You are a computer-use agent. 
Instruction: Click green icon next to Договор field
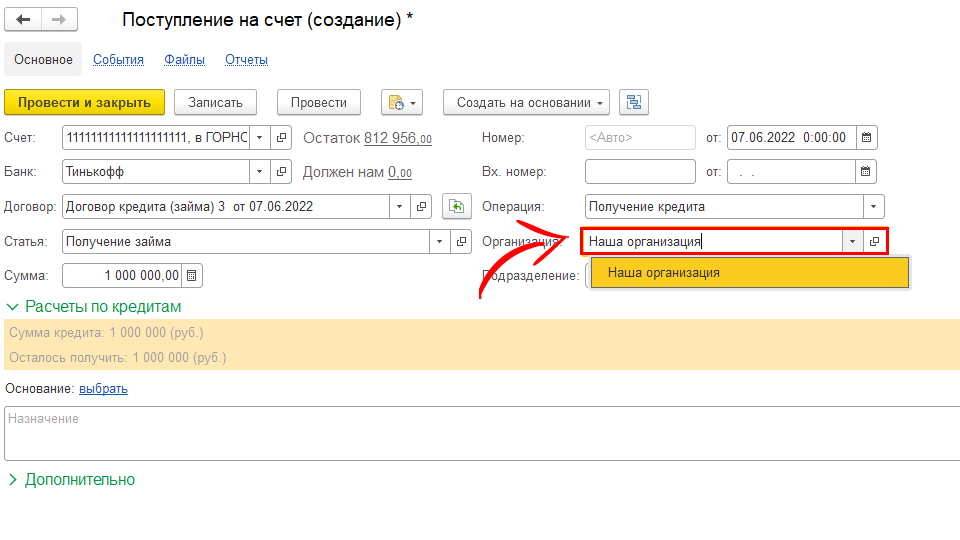[456, 207]
